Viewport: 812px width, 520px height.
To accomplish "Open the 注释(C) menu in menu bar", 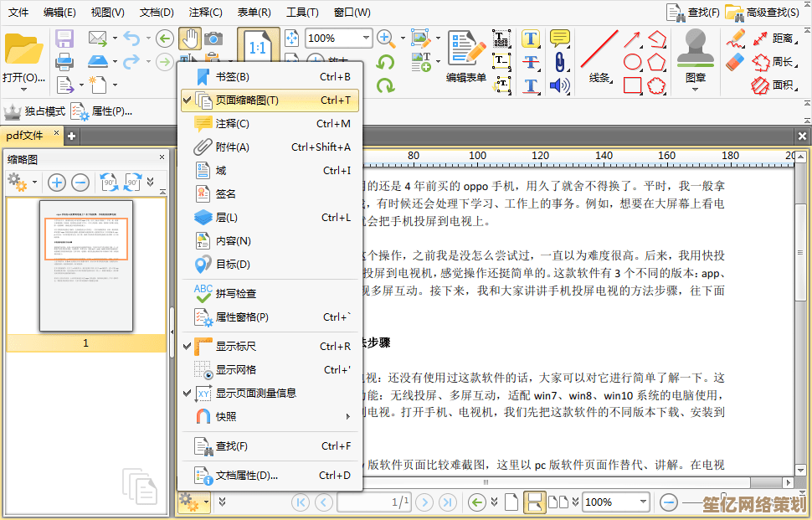I will (x=206, y=13).
